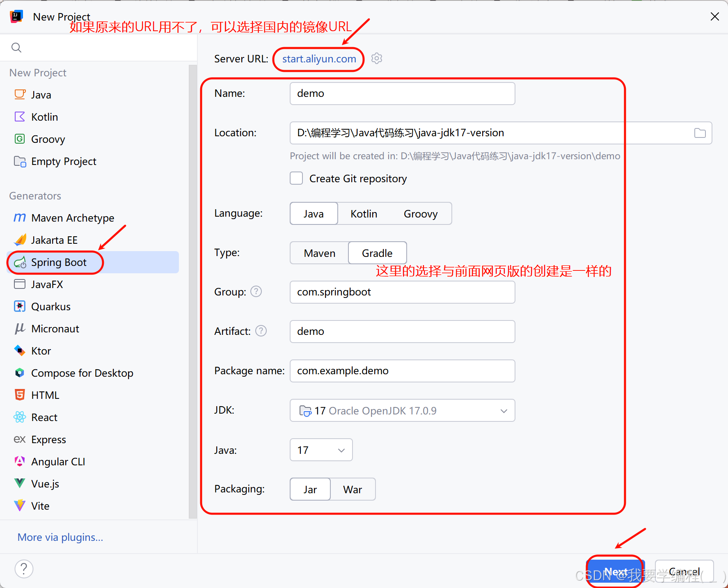
Task: Select Groovy as language
Action: (x=421, y=214)
